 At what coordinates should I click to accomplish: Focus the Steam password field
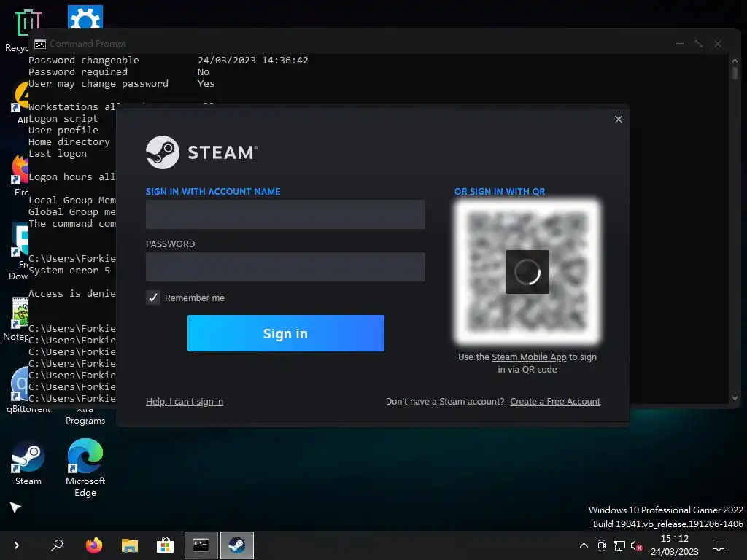pyautogui.click(x=285, y=267)
